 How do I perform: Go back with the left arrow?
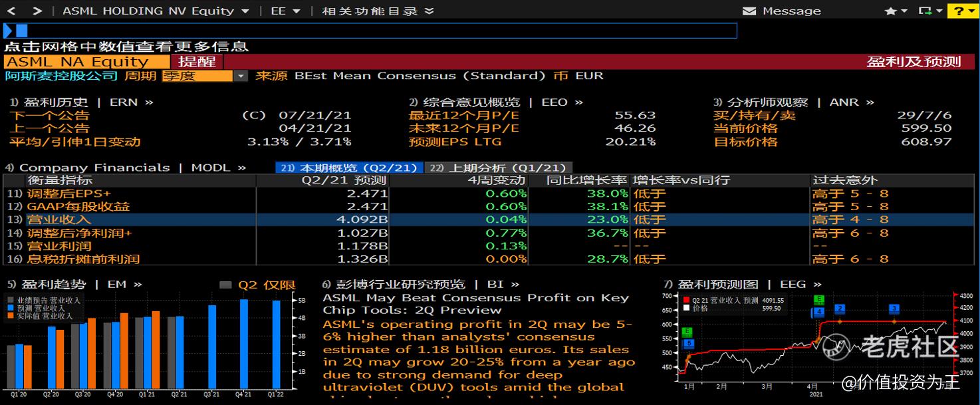pyautogui.click(x=13, y=11)
